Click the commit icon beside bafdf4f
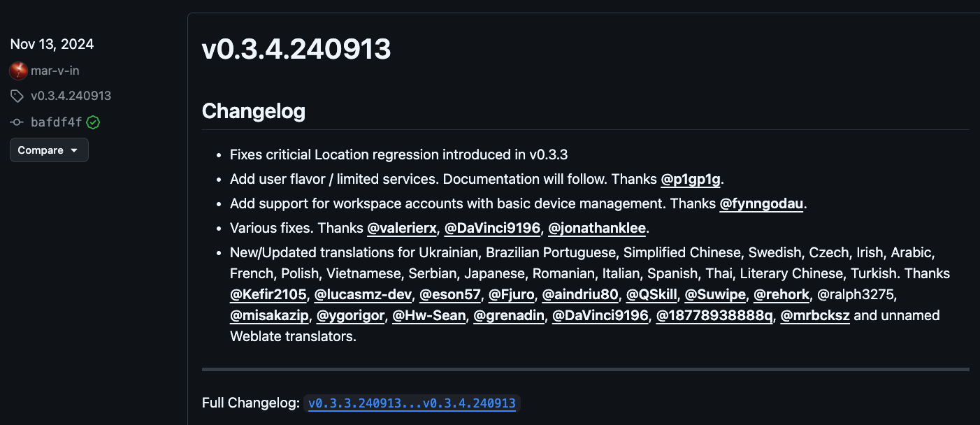This screenshot has width=980, height=425. click(x=17, y=122)
